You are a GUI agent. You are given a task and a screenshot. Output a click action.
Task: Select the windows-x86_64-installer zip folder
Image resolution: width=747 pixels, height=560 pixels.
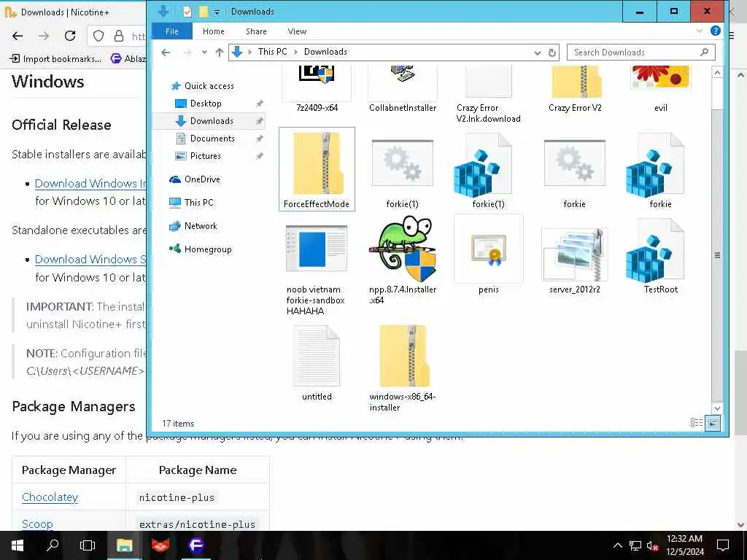pyautogui.click(x=403, y=368)
